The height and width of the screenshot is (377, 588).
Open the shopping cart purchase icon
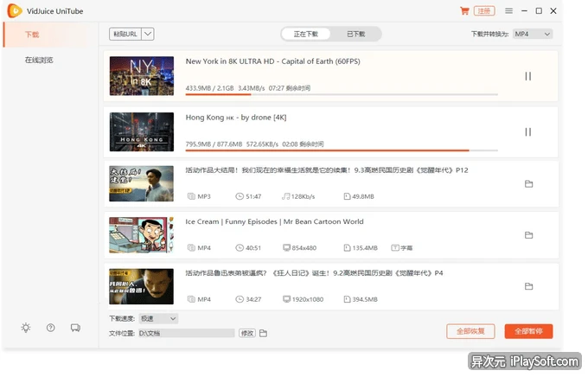tap(464, 11)
